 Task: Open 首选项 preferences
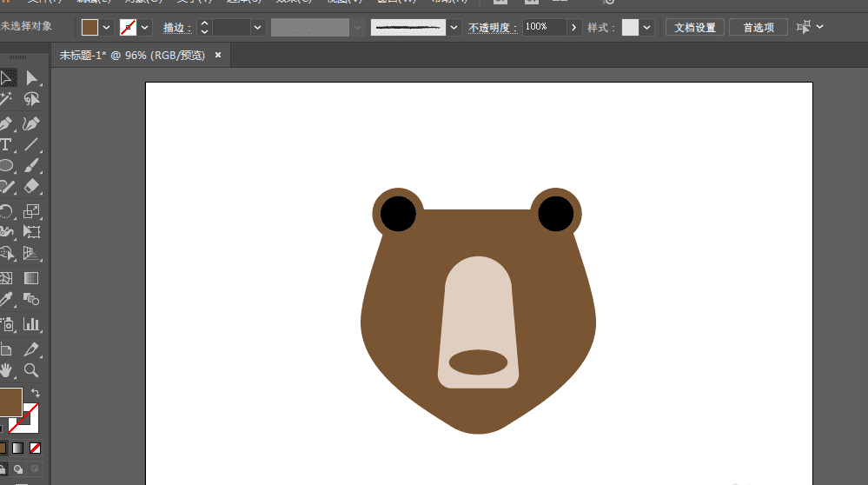[758, 28]
